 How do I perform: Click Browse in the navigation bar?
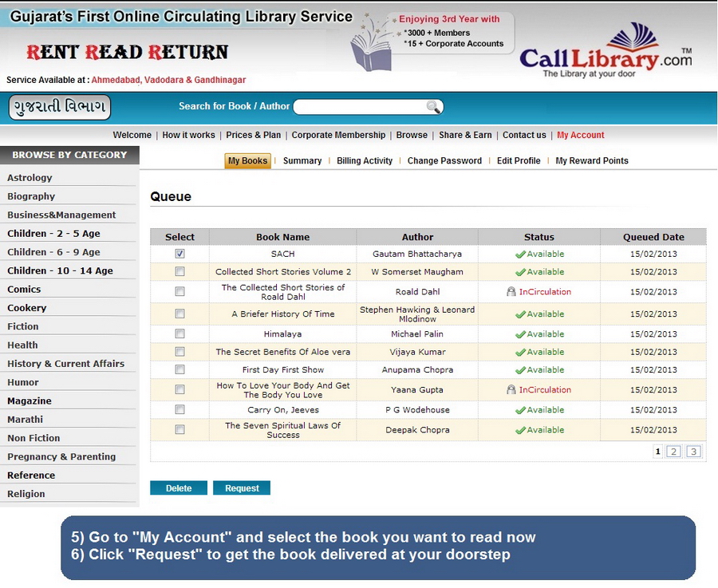[x=412, y=135]
